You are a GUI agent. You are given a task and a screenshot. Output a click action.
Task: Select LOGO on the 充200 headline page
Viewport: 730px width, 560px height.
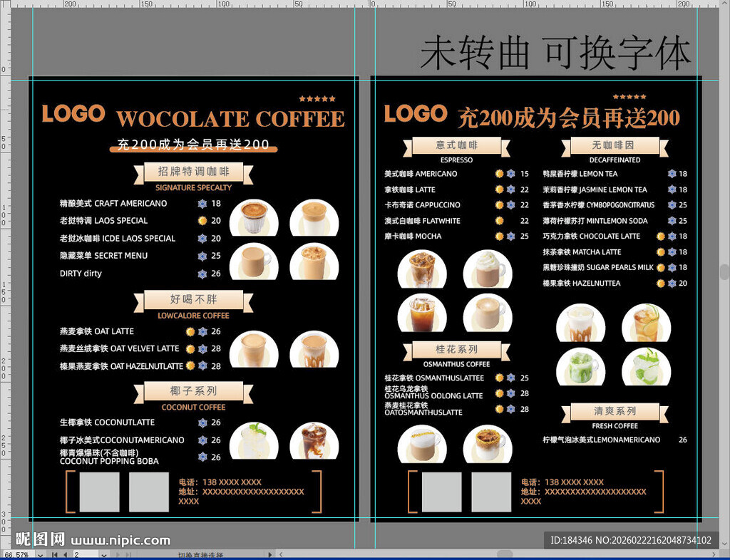(x=416, y=113)
